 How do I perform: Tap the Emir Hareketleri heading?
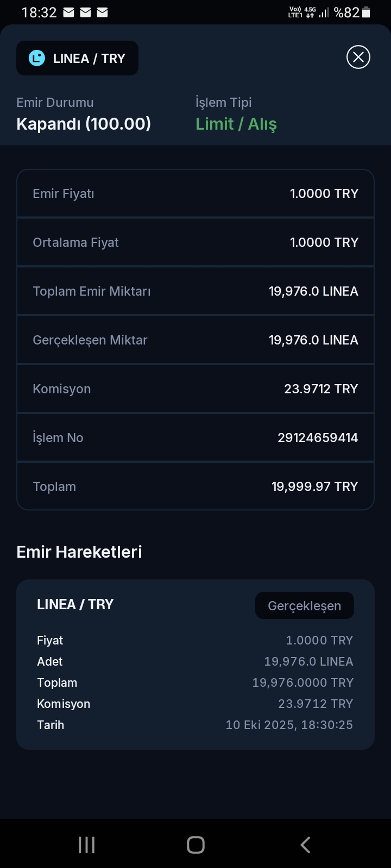79,552
